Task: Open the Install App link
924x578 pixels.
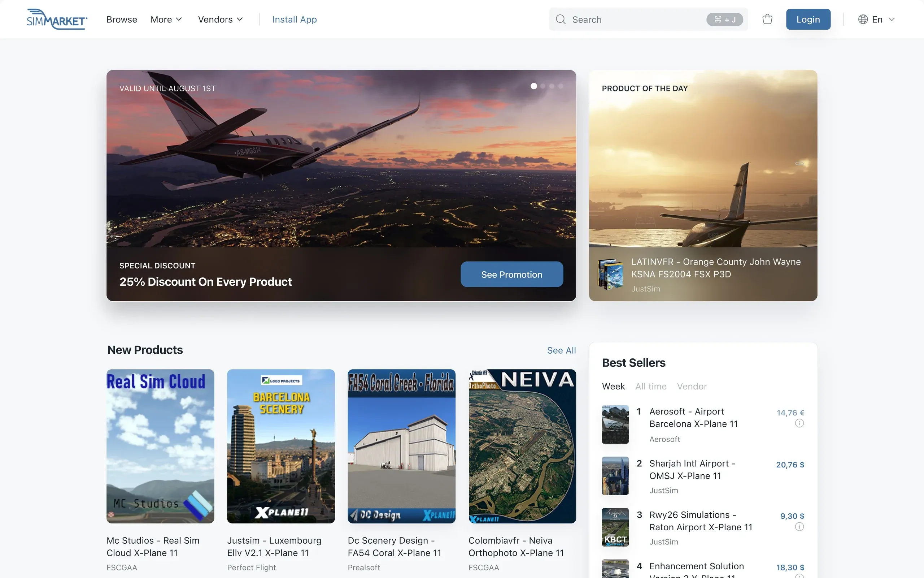Action: click(x=295, y=19)
